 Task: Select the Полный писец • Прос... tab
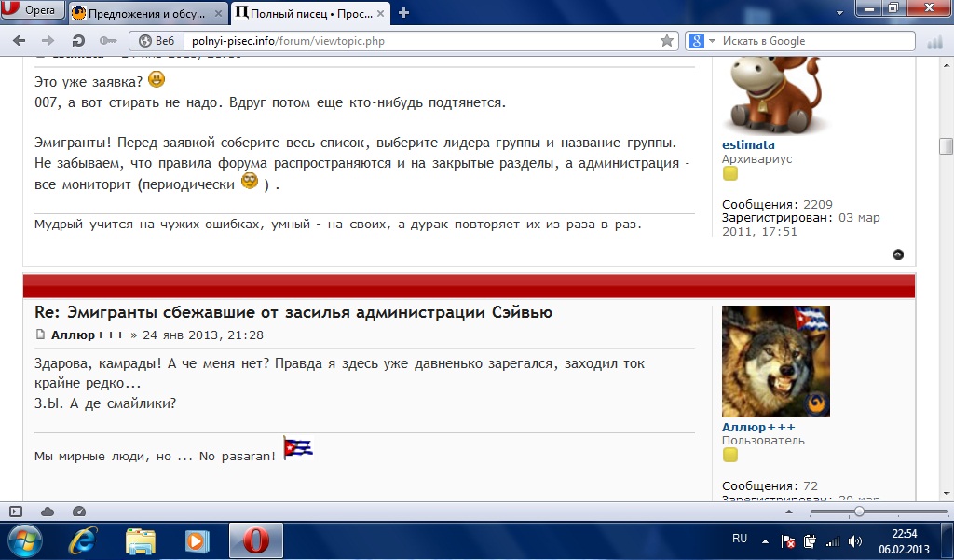coord(310,13)
